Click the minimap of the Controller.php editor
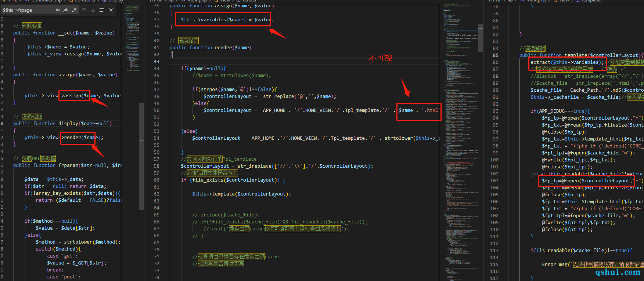 [132, 40]
